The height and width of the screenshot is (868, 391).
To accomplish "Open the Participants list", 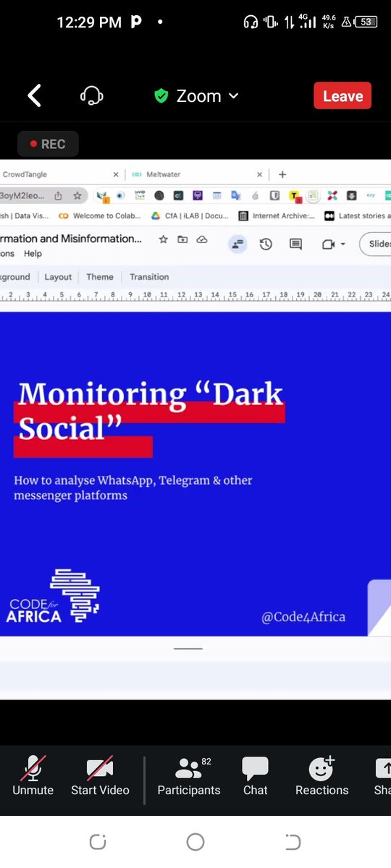I will click(189, 776).
